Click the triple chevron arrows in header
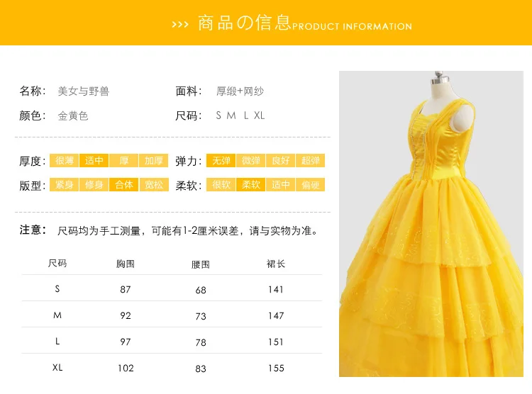The width and height of the screenshot is (532, 394). point(180,24)
